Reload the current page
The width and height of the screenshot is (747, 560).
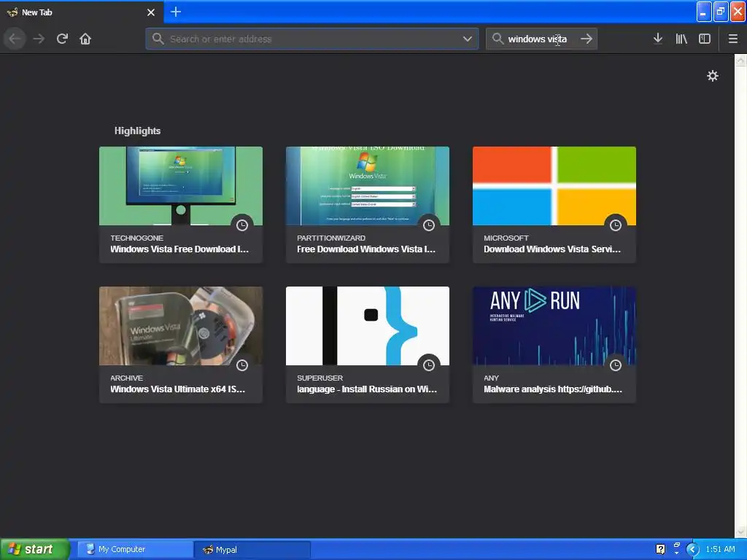[x=62, y=39]
